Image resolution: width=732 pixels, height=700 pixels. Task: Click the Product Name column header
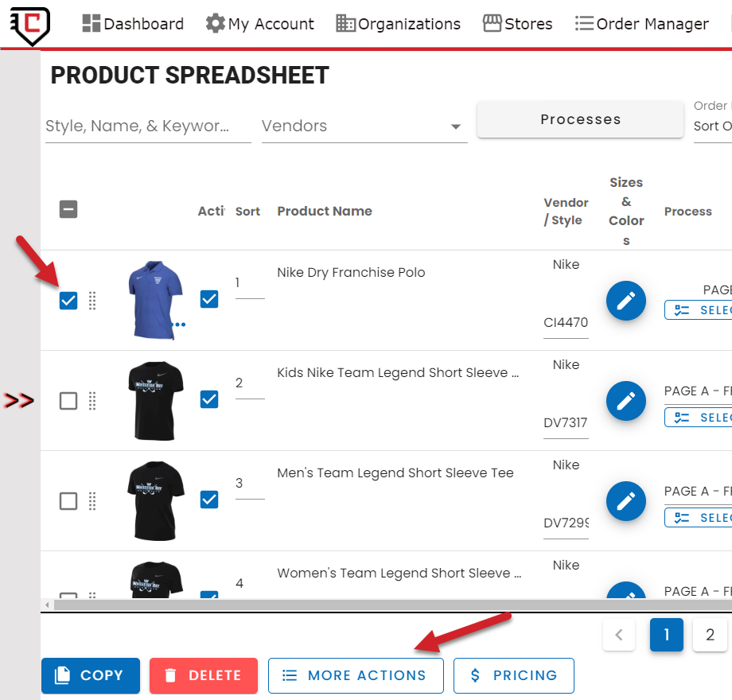(x=325, y=211)
